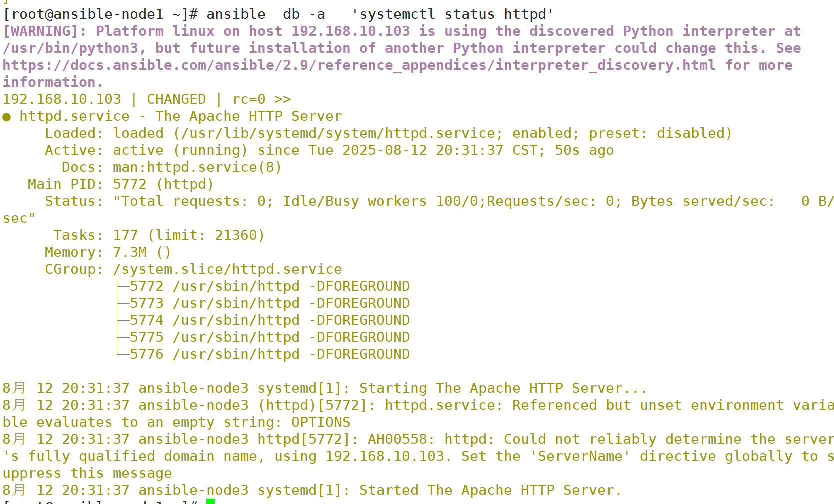Click the 'Docs: man:httpd.service(8)' line
Image resolution: width=834 pixels, height=504 pixels.
point(171,167)
